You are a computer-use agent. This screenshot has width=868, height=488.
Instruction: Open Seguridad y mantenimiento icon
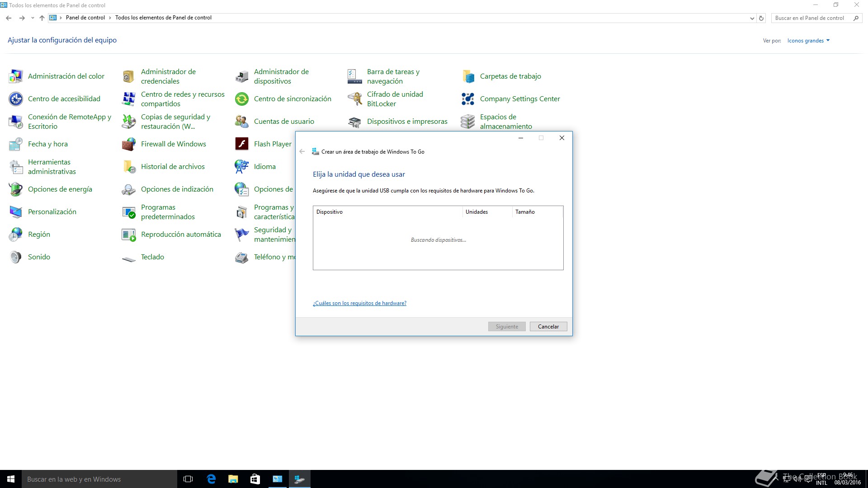[x=242, y=235]
